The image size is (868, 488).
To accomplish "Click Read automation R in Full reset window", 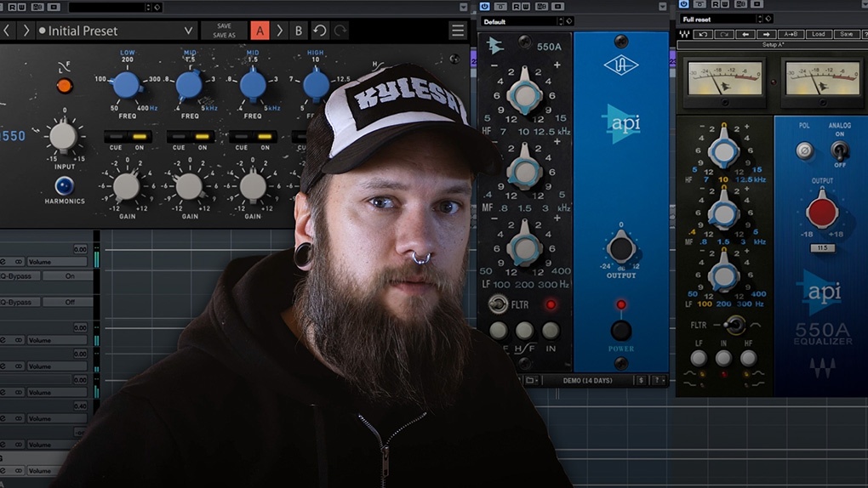I will click(715, 4).
